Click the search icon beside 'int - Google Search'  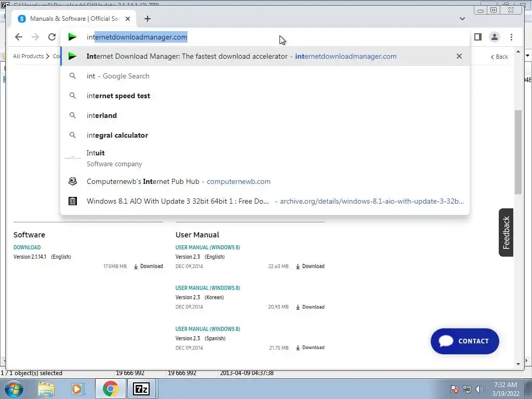pyautogui.click(x=73, y=76)
